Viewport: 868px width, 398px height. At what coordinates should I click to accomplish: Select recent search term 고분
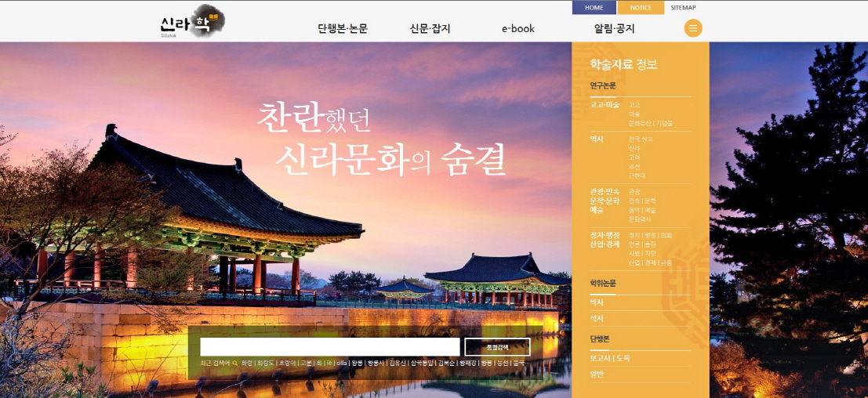coord(306,364)
